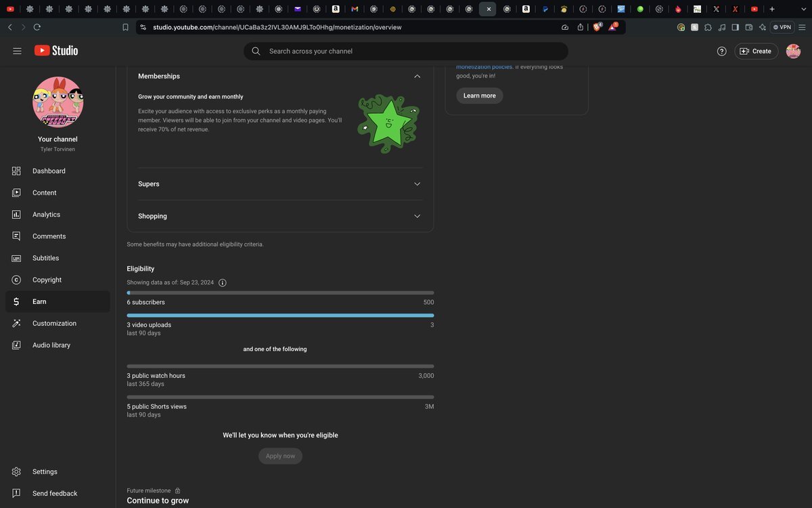Expand the Shopping section
Screen dimensions: 812x508
tap(417, 216)
